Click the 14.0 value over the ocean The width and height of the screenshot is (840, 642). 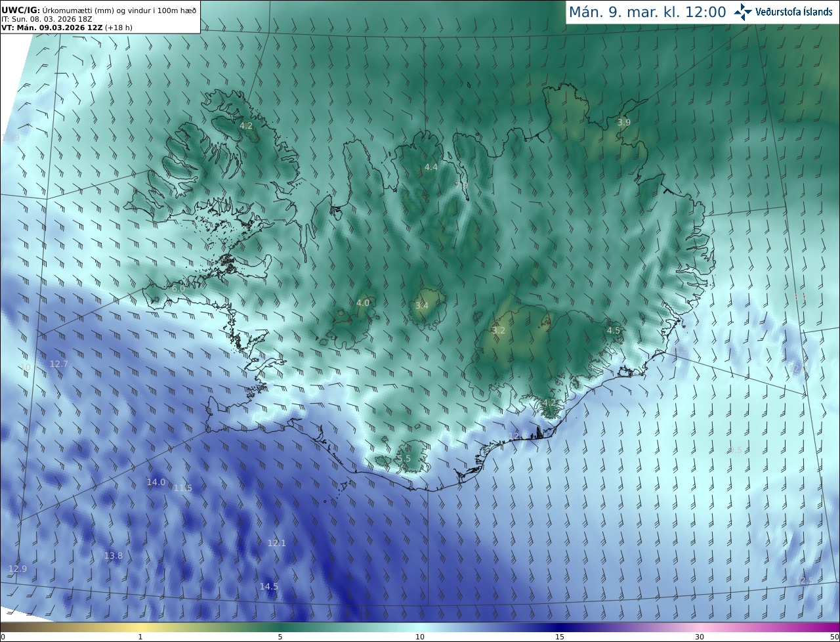[156, 482]
